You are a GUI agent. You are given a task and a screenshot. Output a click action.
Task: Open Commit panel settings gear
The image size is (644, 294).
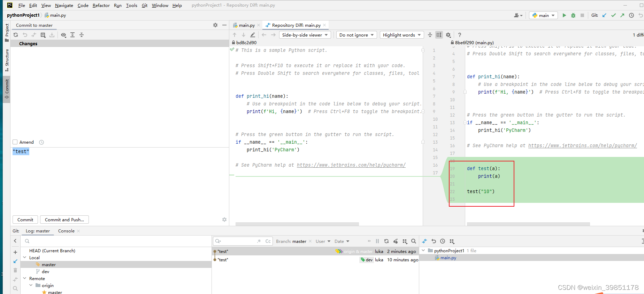[215, 25]
